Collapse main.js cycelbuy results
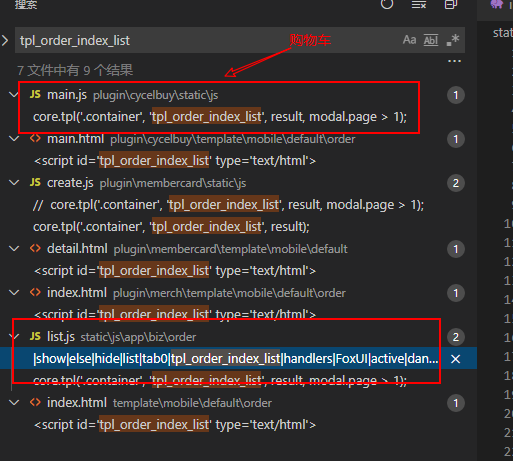Image resolution: width=513 pixels, height=461 pixels. [x=14, y=95]
